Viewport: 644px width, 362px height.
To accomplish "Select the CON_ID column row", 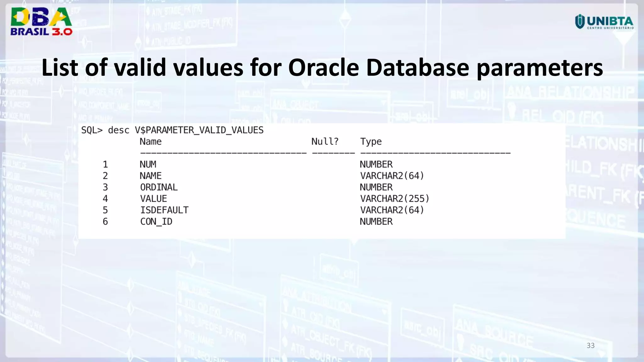I will pos(156,222).
